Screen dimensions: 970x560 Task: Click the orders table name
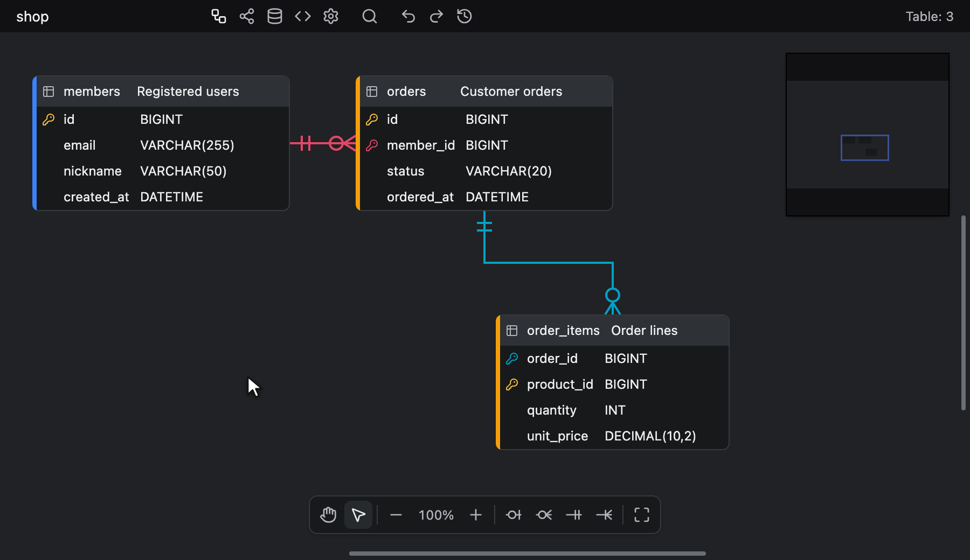coord(406,92)
